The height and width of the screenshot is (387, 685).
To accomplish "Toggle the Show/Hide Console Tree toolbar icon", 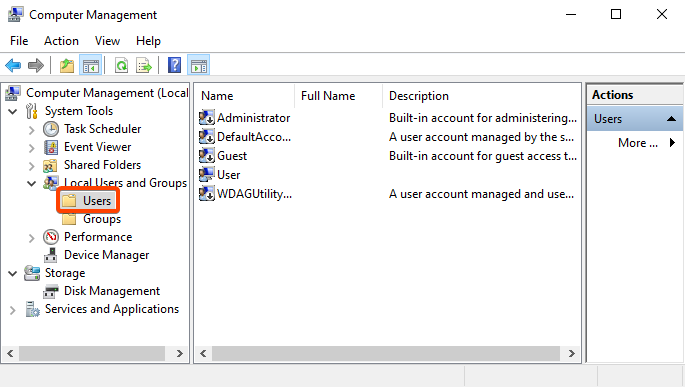I will (90, 66).
